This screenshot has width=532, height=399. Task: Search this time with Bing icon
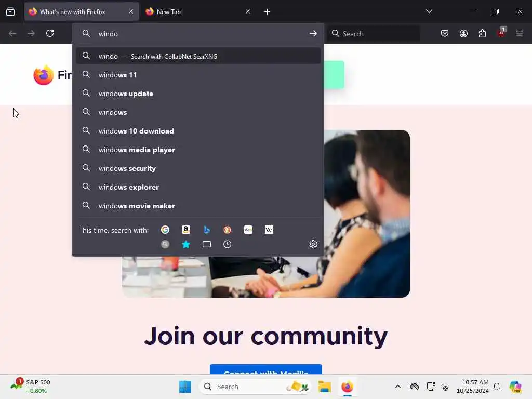click(207, 230)
